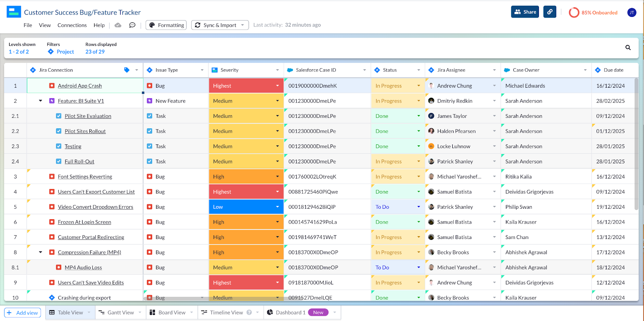Click the Bug icon next to Android App Crash

pos(52,86)
